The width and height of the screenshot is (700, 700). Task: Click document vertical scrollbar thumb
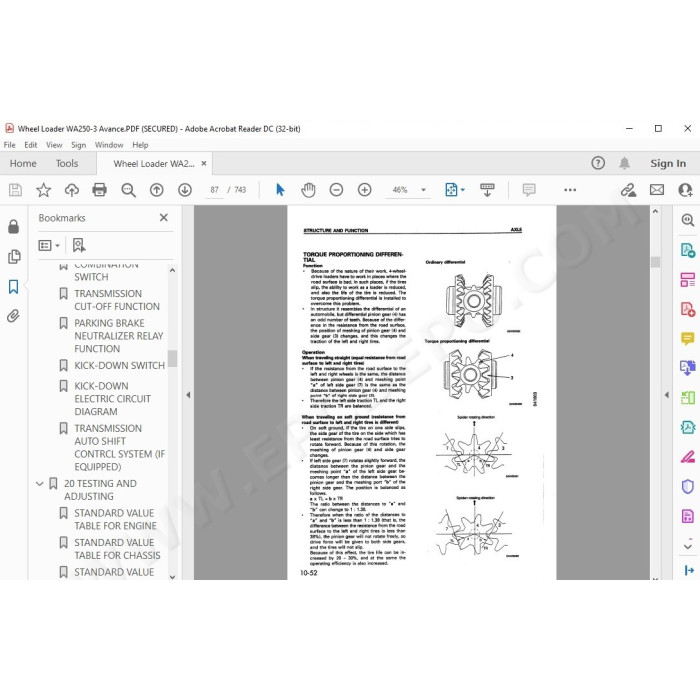[x=655, y=262]
